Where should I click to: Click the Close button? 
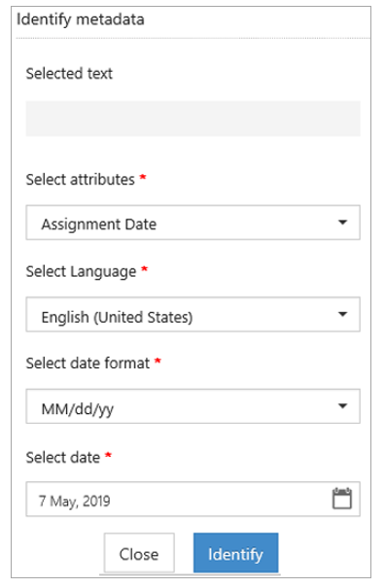coord(139,553)
